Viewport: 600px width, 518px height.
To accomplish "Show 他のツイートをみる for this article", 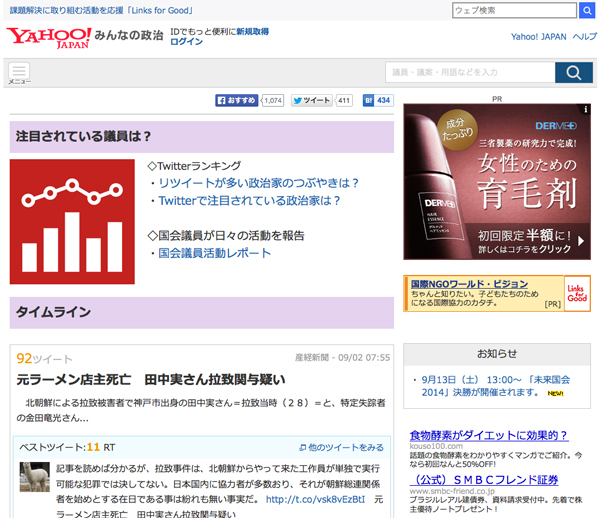I will pyautogui.click(x=342, y=447).
